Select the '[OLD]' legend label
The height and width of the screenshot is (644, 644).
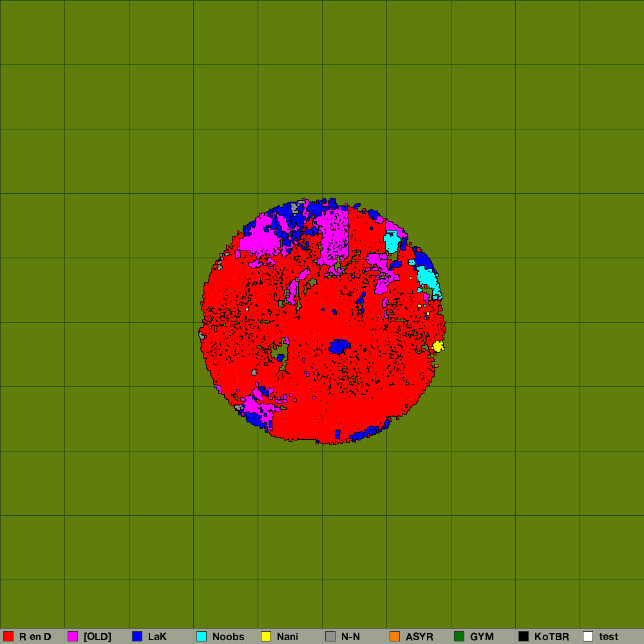97,637
